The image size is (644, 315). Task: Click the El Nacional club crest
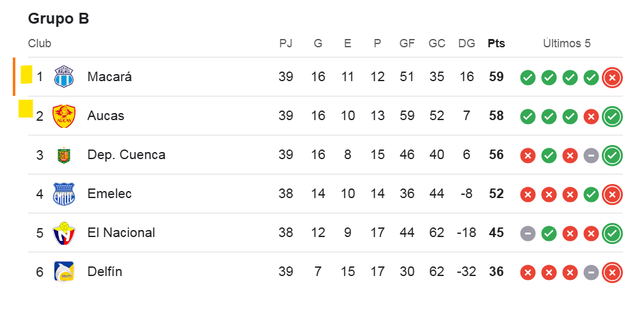64,233
